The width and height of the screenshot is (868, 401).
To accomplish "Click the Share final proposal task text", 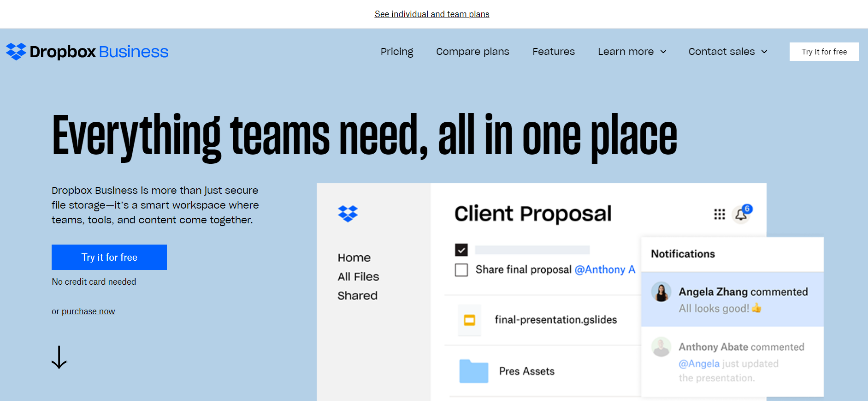I will click(x=523, y=269).
